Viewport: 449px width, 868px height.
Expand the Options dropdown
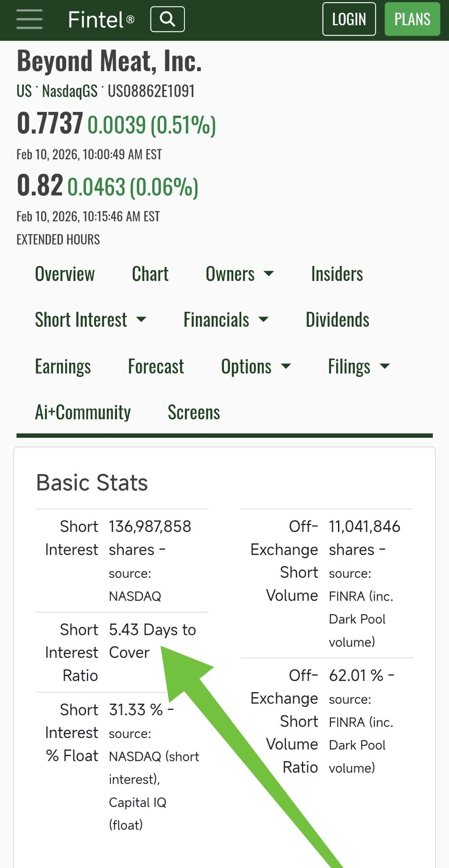pos(257,367)
